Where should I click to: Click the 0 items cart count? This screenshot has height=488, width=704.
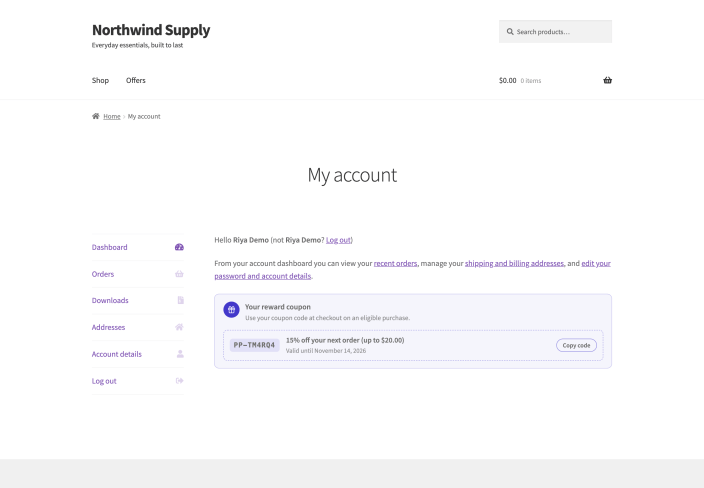[x=531, y=81]
